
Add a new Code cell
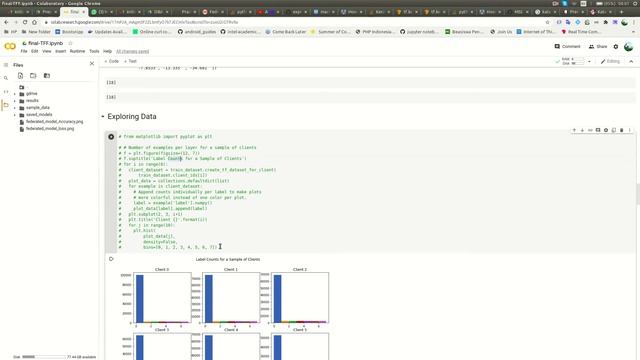coord(111,61)
